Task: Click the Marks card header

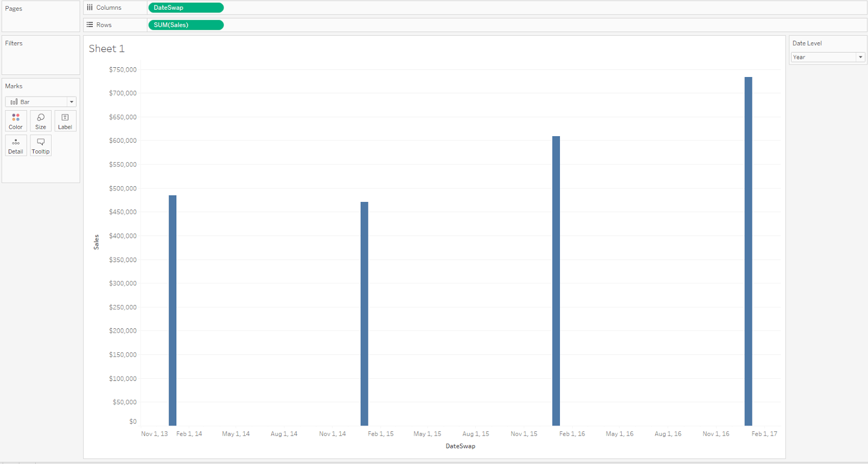Action: [x=14, y=86]
